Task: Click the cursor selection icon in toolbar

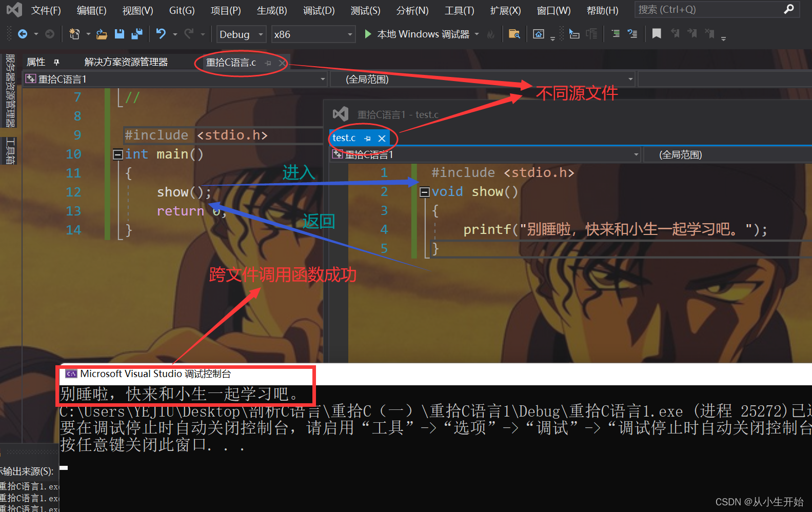Action: coord(574,34)
